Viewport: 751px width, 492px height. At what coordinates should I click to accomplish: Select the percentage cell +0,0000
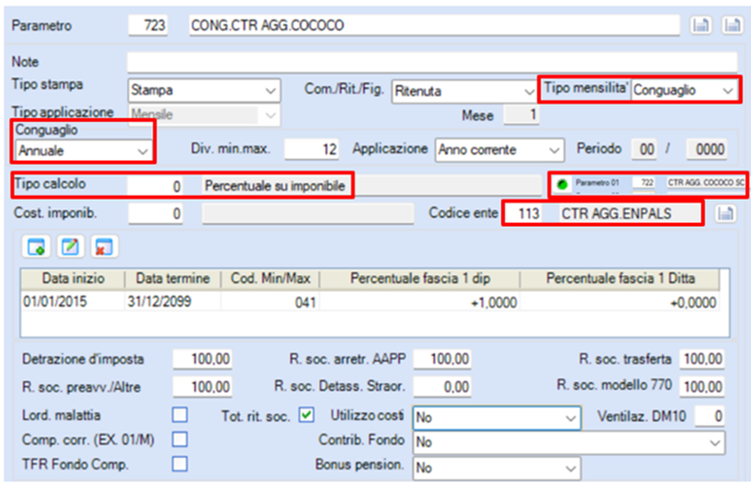click(620, 302)
